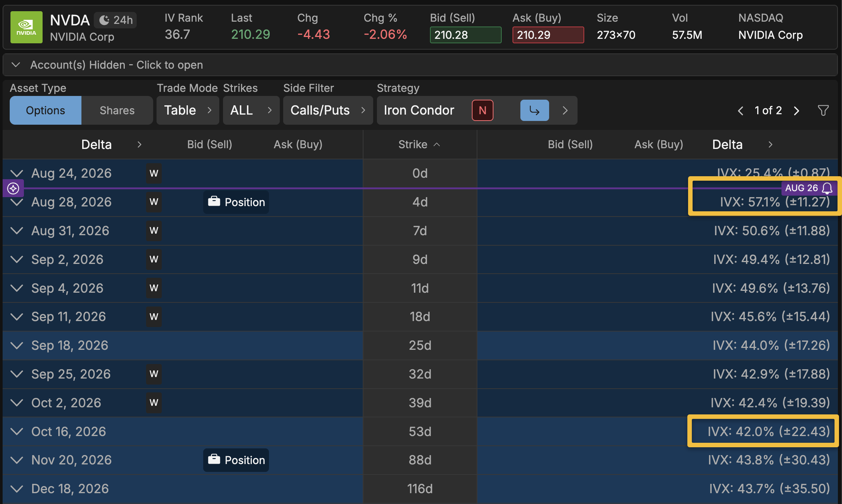842x504 pixels.
Task: Go to the previous page arrow
Action: click(740, 111)
